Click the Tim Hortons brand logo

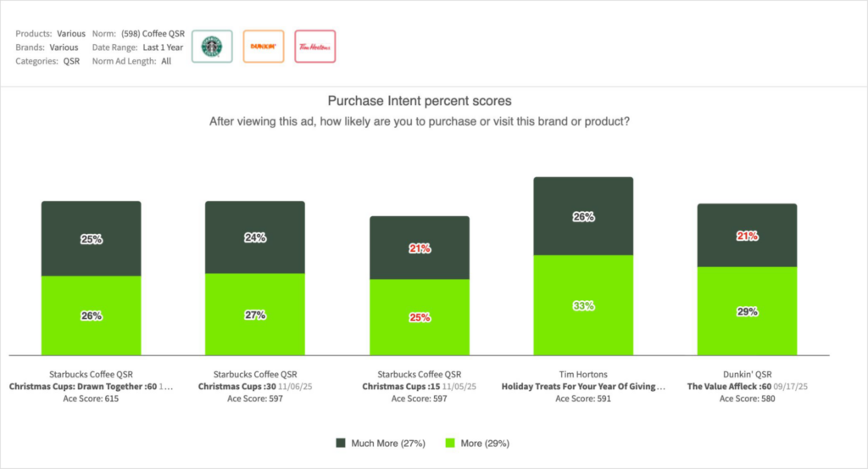(314, 47)
